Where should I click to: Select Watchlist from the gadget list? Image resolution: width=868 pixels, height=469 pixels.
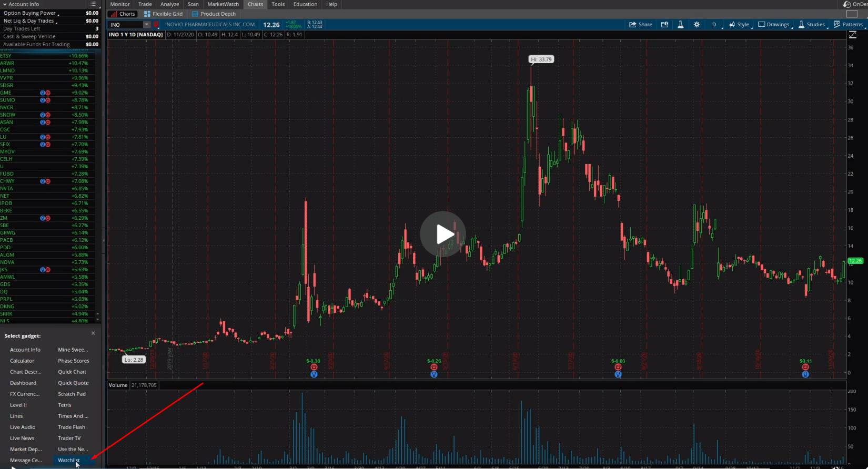tap(69, 460)
